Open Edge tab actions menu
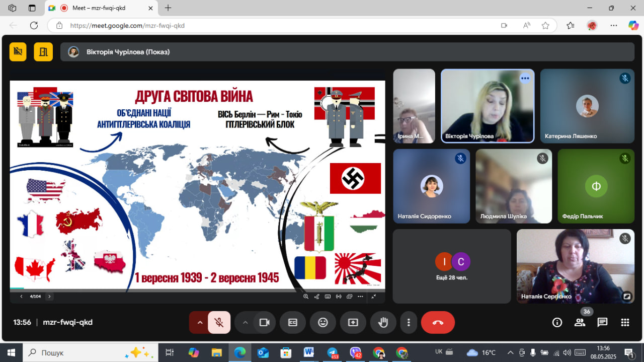The image size is (644, 362). click(32, 8)
